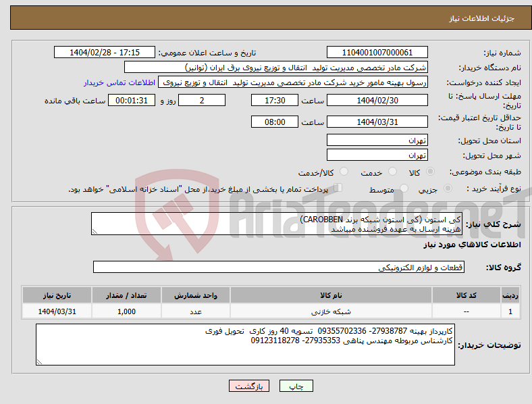Click the طبقه بندی موضوعی label

485,172
